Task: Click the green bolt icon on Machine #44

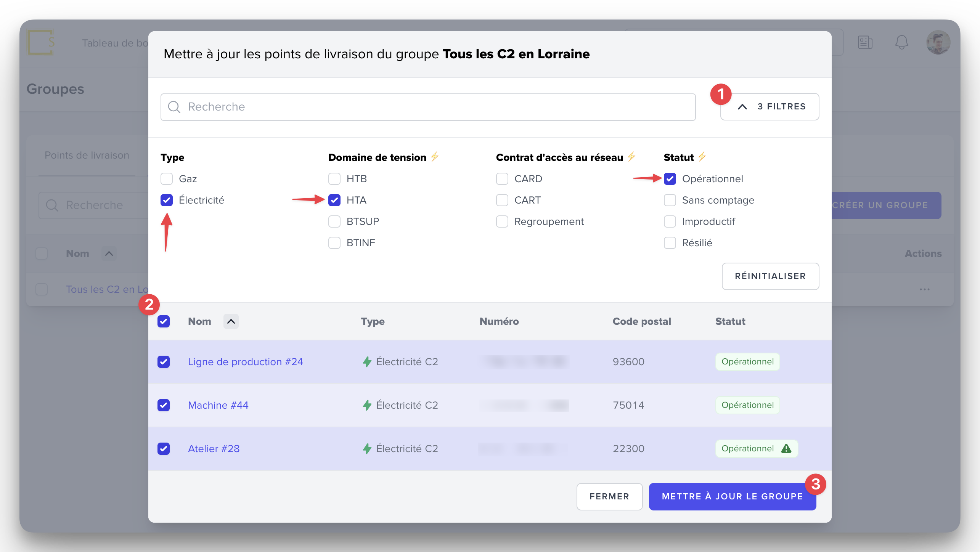Action: click(367, 405)
